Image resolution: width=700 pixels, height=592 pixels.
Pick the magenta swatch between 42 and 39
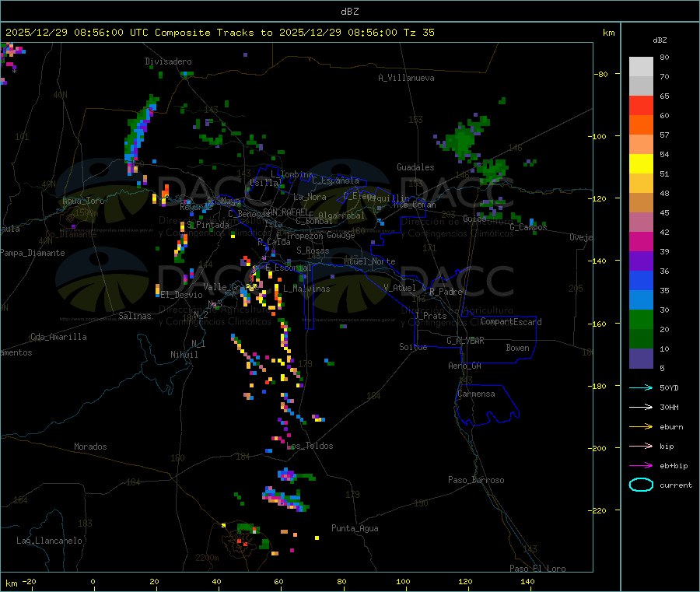(x=641, y=241)
